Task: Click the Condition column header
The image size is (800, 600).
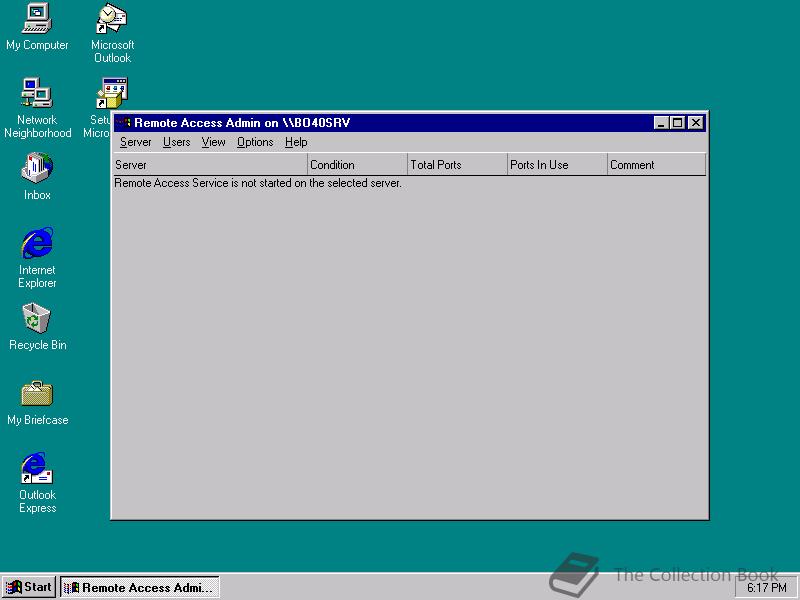Action: (357, 165)
